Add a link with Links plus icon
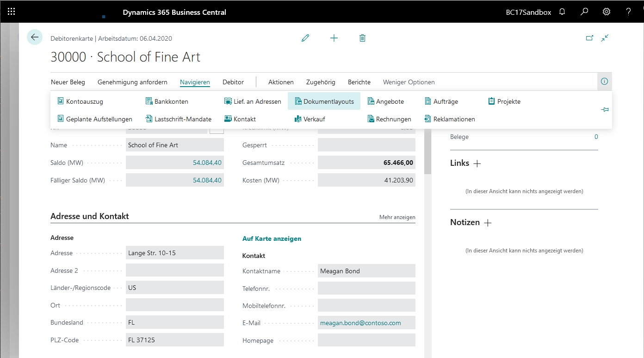The image size is (644, 358). (x=477, y=163)
